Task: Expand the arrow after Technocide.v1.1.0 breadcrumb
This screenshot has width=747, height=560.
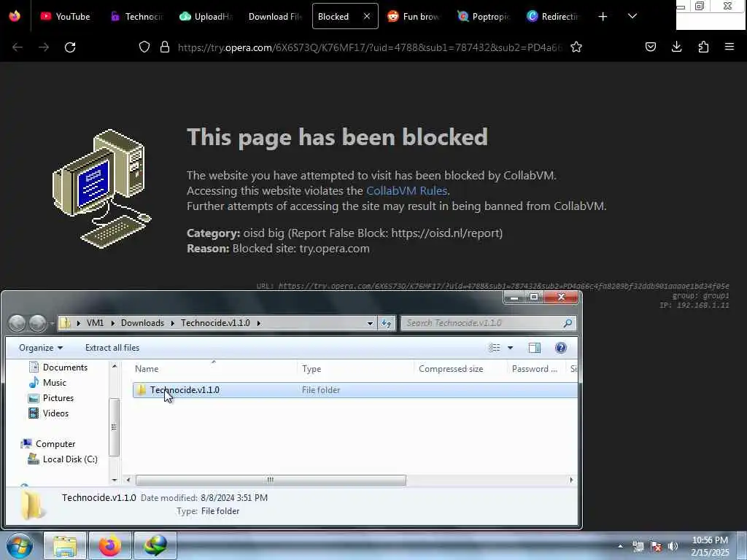Action: click(259, 323)
